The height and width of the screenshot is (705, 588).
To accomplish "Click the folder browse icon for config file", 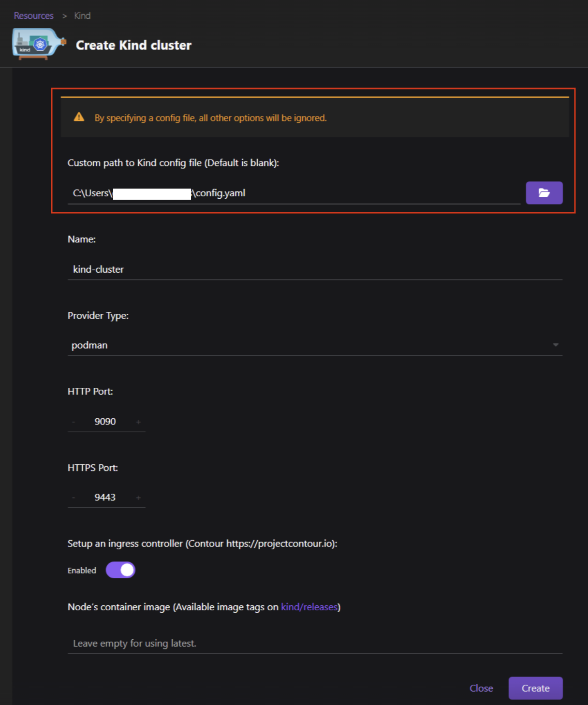I will coord(544,192).
